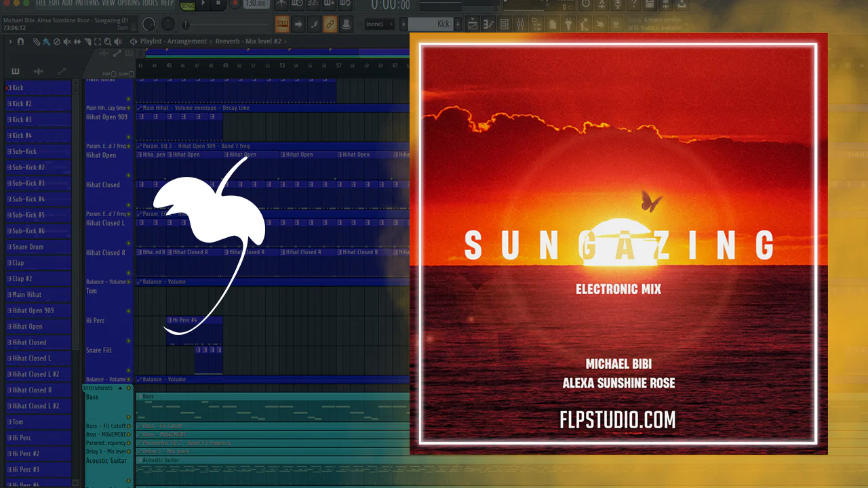
Task: Select the Hi Perc #4 clip
Action: (195, 331)
